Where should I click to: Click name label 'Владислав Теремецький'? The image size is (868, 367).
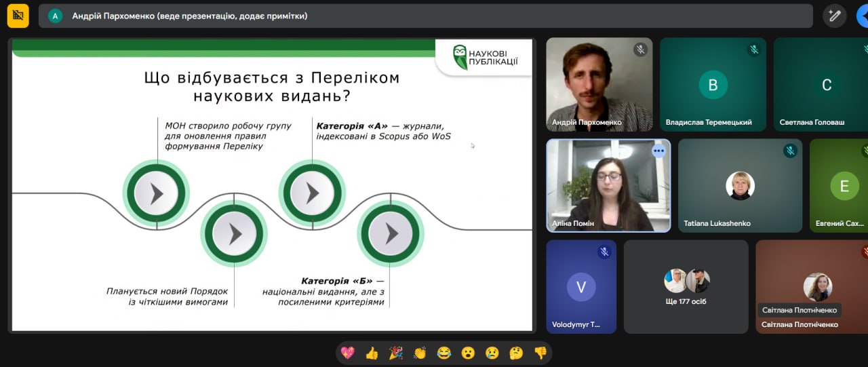[709, 122]
